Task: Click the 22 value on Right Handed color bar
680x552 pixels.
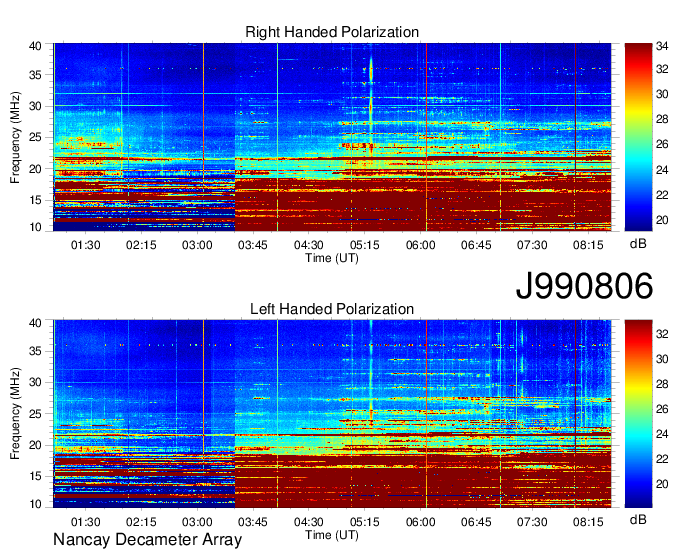Action: [662, 195]
